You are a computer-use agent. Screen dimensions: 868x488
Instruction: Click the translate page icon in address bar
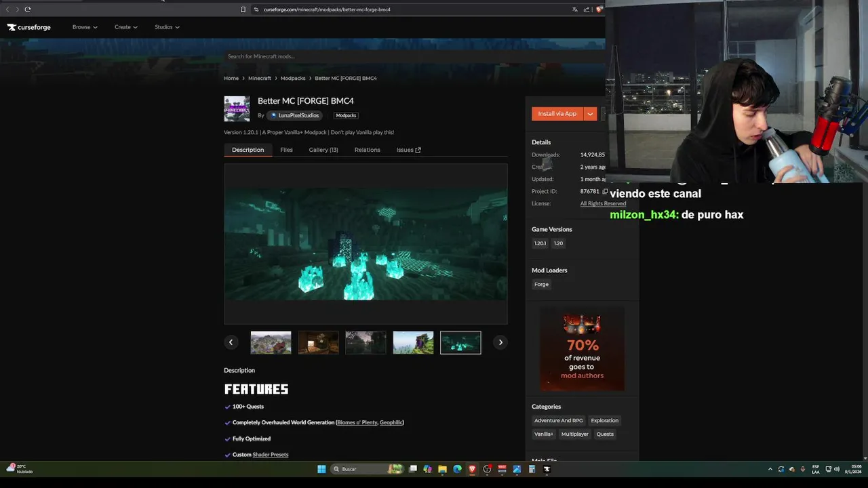point(575,9)
